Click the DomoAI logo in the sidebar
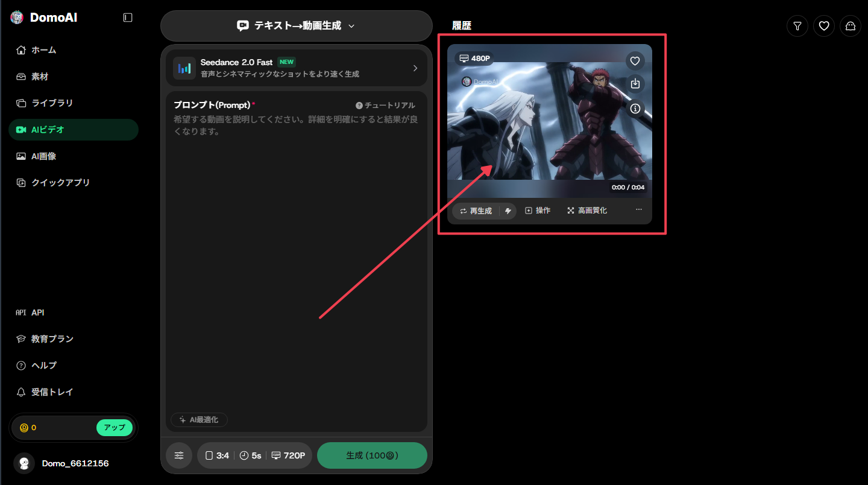Viewport: 868px width, 485px height. click(x=44, y=17)
